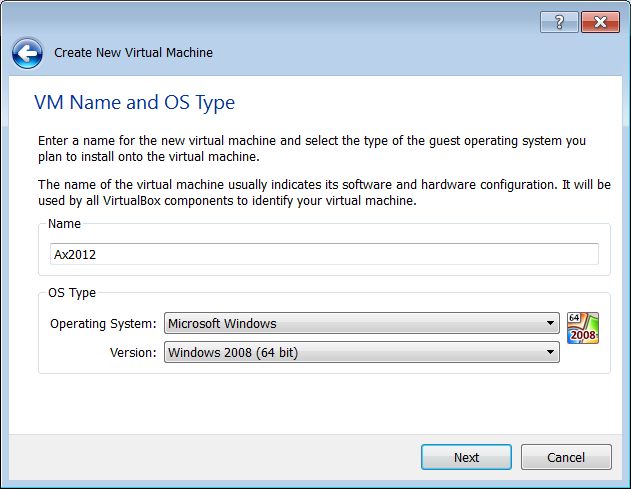631x489 pixels.
Task: Click the Create New Virtual Machine title text
Action: (133, 53)
